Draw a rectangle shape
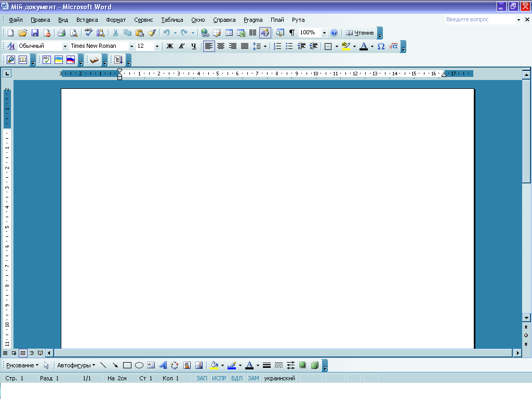 [x=127, y=365]
